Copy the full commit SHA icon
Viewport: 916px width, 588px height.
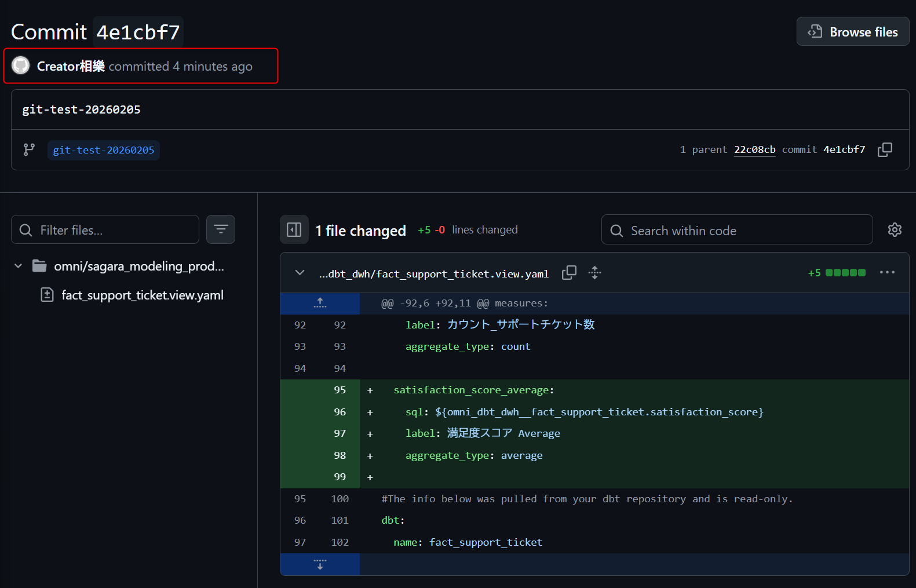[x=885, y=150]
